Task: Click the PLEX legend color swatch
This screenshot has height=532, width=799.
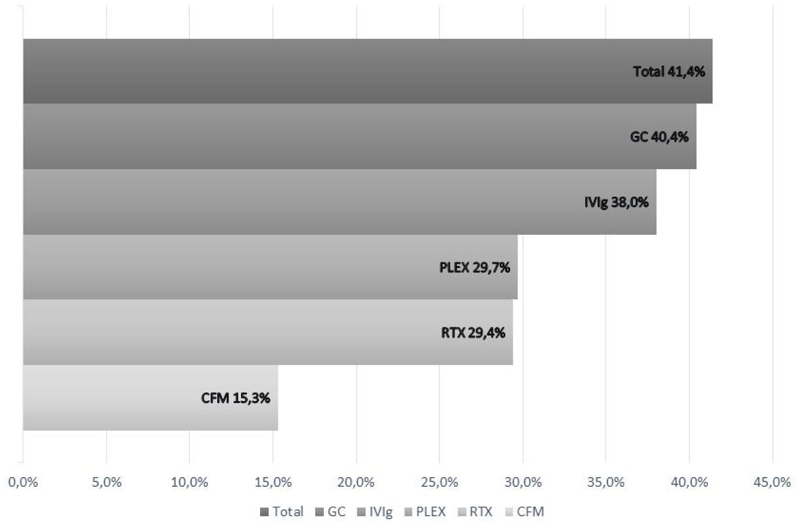Action: [408, 512]
